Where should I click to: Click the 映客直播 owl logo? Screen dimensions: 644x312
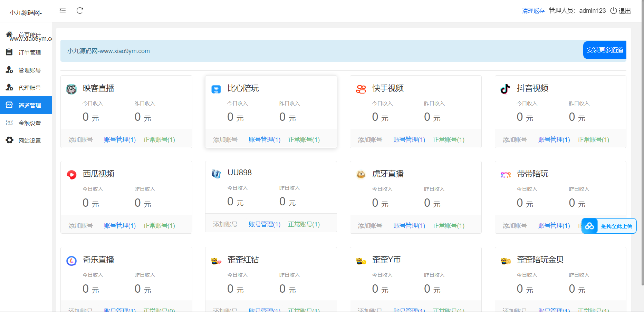[71, 89]
